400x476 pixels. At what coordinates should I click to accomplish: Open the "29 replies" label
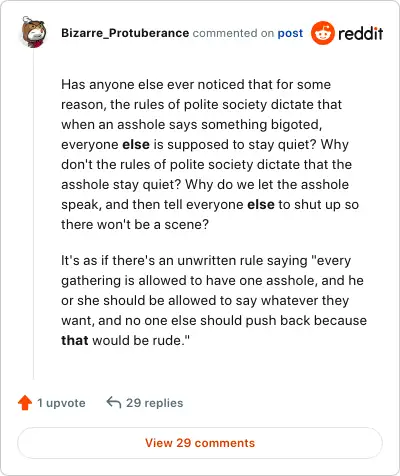click(155, 403)
